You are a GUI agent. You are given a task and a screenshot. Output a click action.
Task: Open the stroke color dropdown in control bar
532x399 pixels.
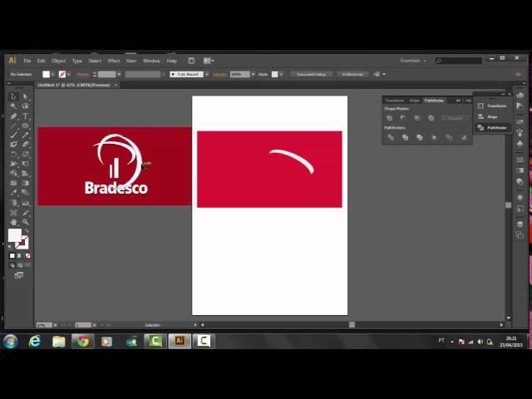click(x=68, y=74)
